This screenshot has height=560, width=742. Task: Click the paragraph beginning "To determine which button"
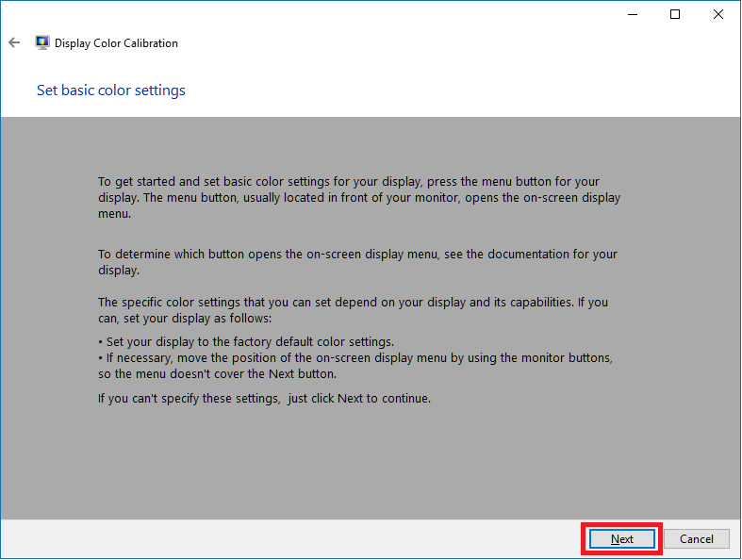click(358, 262)
